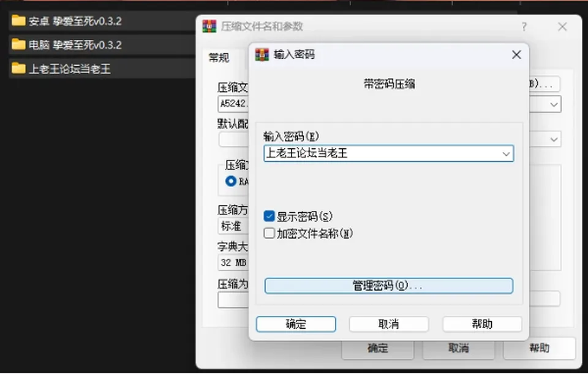Enable the 加密文件名称 checkbox
The height and width of the screenshot is (374, 588).
tap(269, 233)
